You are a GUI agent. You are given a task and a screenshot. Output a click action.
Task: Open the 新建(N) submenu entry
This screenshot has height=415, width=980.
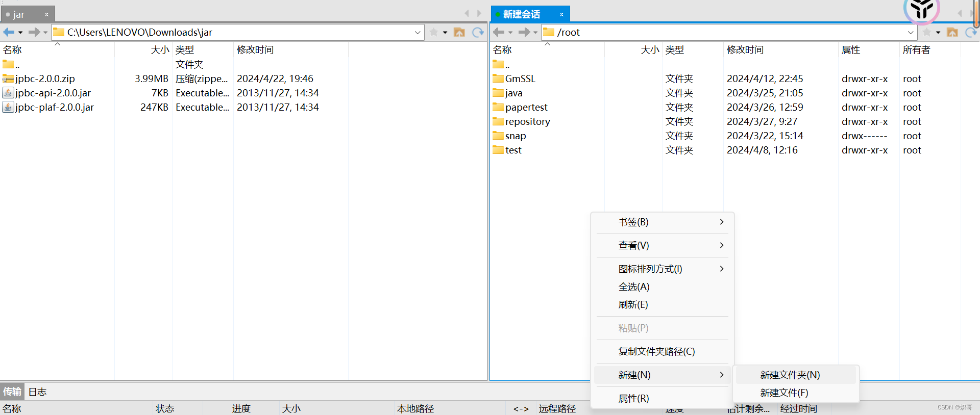click(662, 375)
